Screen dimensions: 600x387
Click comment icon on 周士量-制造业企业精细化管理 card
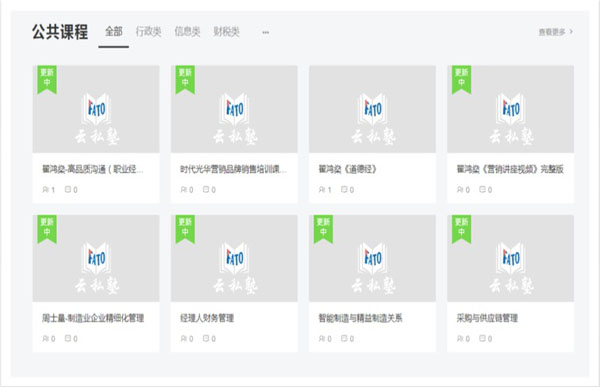coord(68,338)
